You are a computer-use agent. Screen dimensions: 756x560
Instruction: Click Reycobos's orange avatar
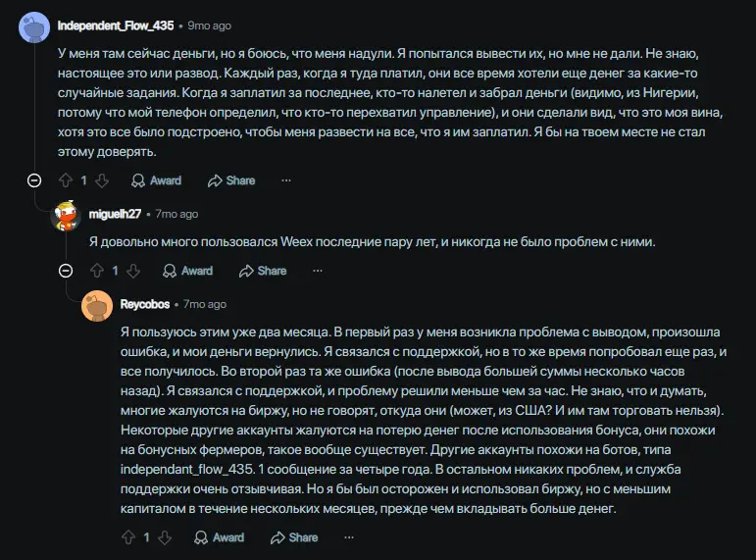pyautogui.click(x=97, y=306)
